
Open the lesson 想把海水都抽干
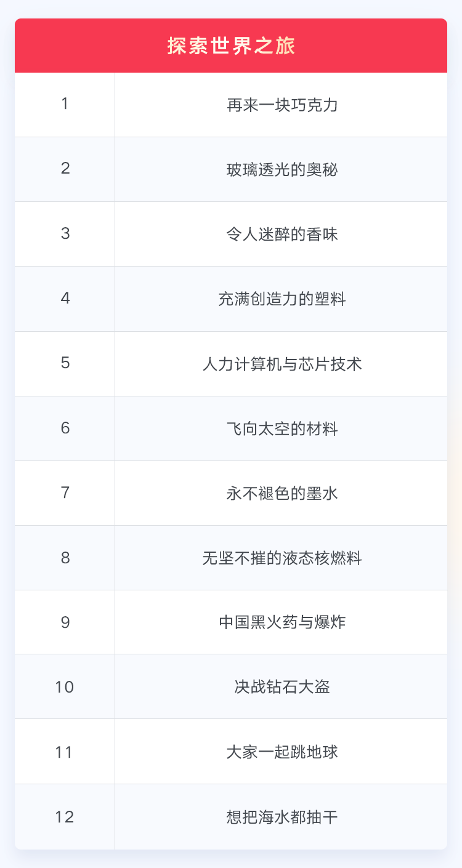[282, 818]
